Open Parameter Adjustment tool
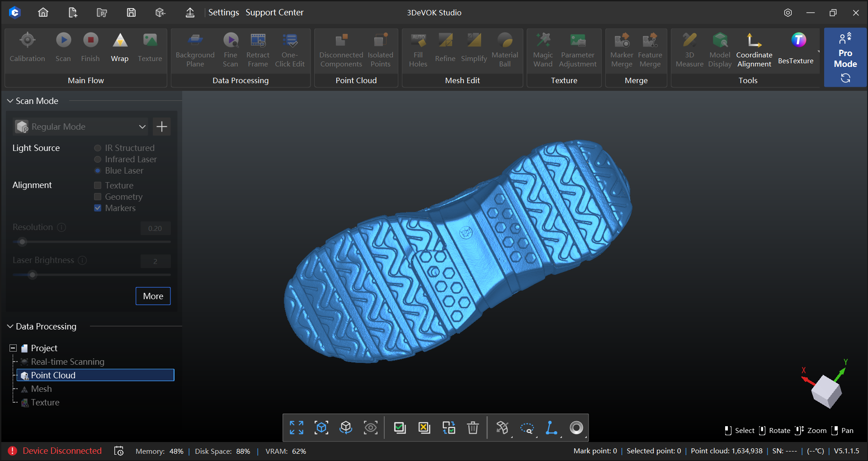Viewport: 868px width, 461px height. pyautogui.click(x=578, y=50)
